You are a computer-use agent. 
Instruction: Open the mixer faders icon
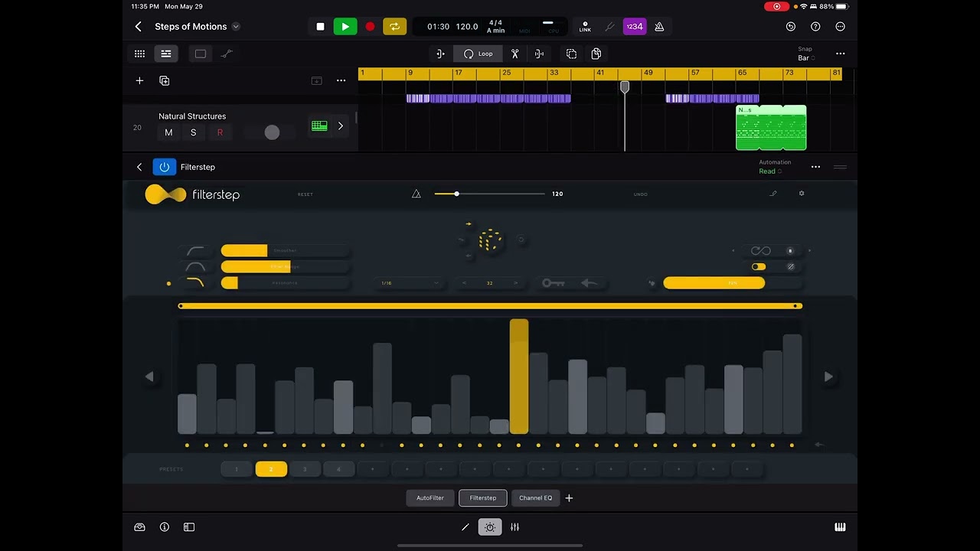click(515, 527)
